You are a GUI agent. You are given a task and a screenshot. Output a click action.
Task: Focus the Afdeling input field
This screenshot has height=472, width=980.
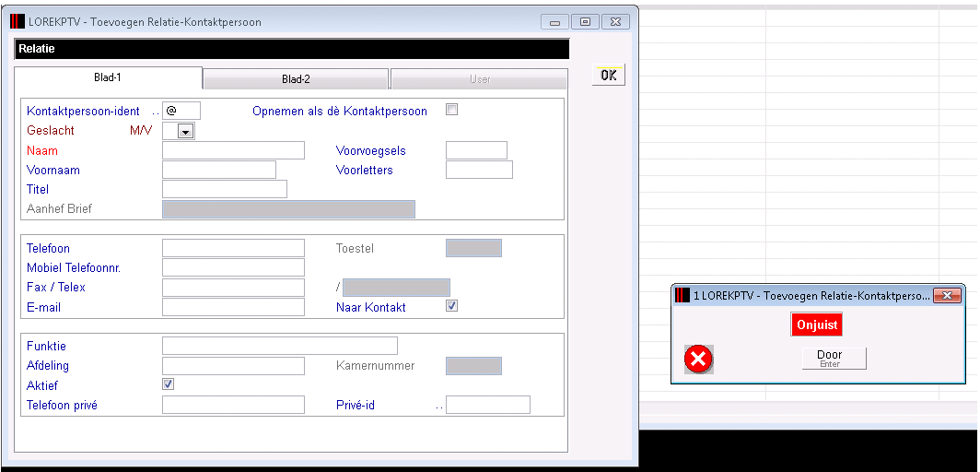point(233,366)
